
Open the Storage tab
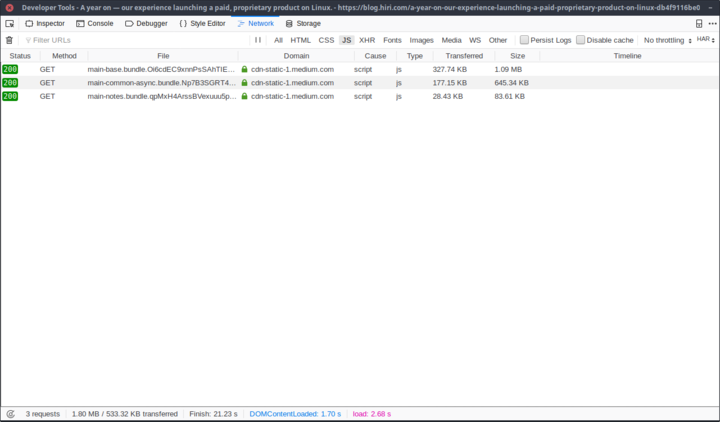pyautogui.click(x=303, y=23)
